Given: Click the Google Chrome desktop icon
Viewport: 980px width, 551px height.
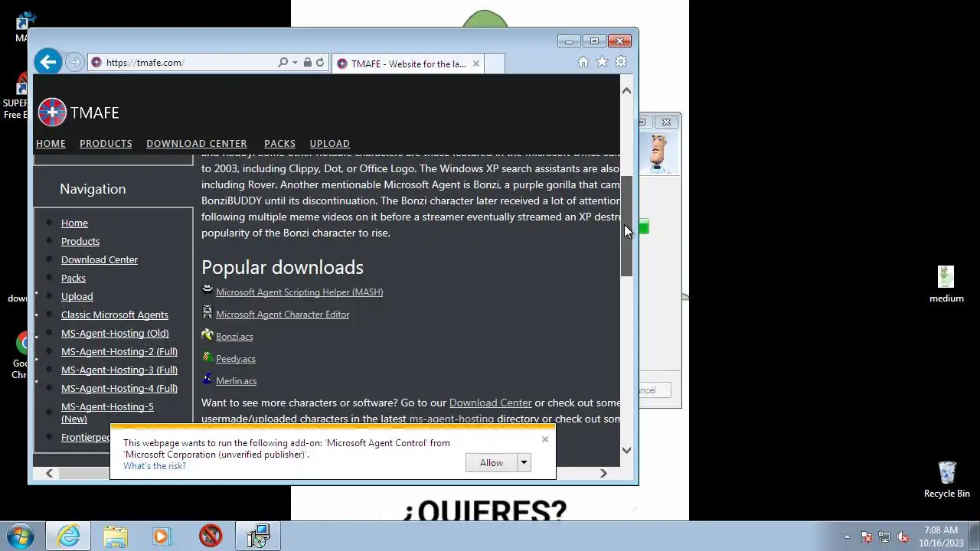Looking at the screenshot, I should pyautogui.click(x=21, y=355).
